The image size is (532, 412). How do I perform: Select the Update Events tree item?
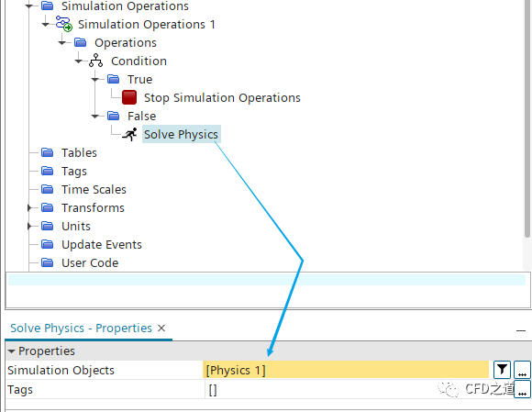tap(102, 244)
